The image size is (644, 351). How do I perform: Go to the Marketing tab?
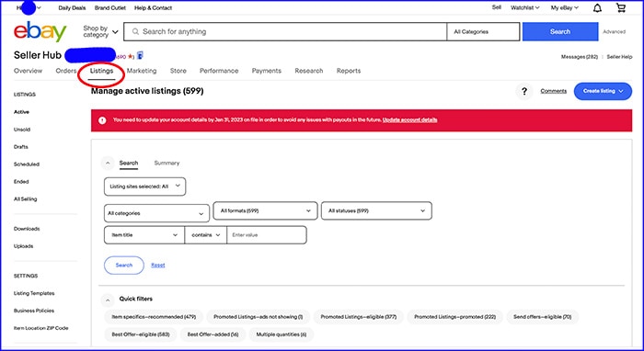[142, 71]
